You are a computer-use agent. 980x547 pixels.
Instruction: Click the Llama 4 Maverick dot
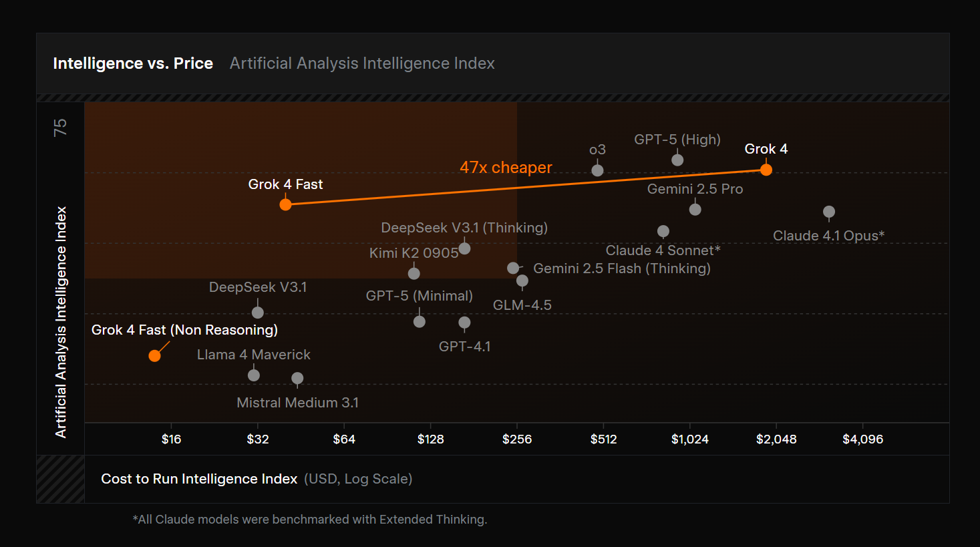[x=254, y=375]
